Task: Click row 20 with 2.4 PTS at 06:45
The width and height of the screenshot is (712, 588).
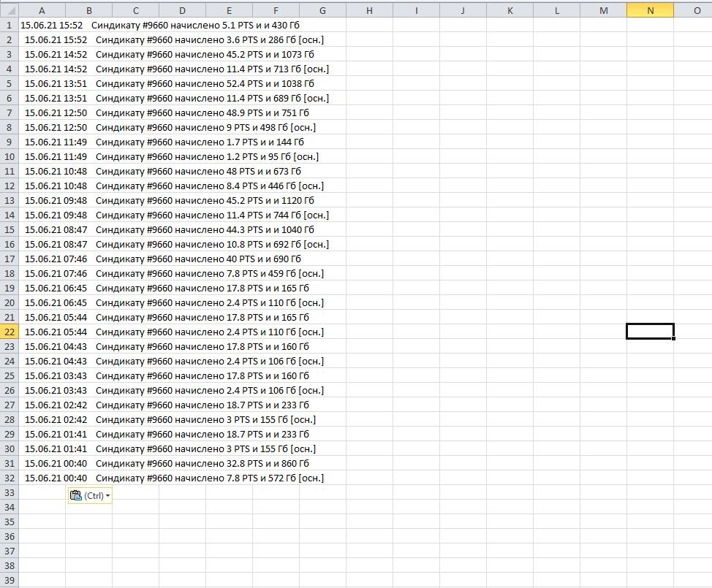Action: click(x=175, y=302)
